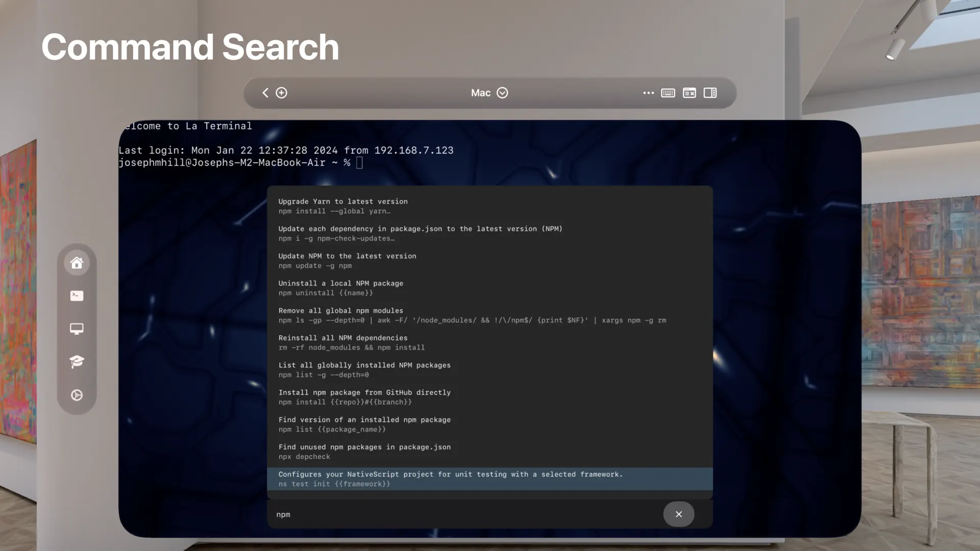The height and width of the screenshot is (551, 980).
Task: Create a new tab with the plus button
Action: pos(281,93)
